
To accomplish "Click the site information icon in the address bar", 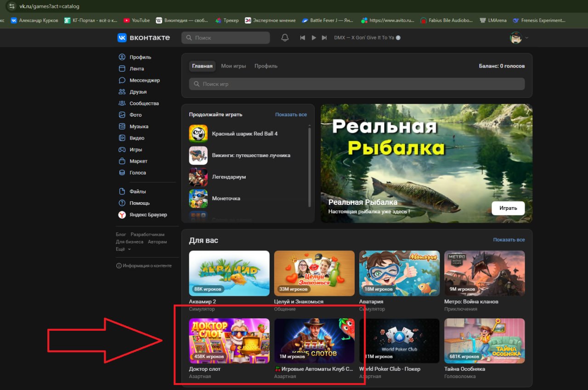I will (12, 6).
